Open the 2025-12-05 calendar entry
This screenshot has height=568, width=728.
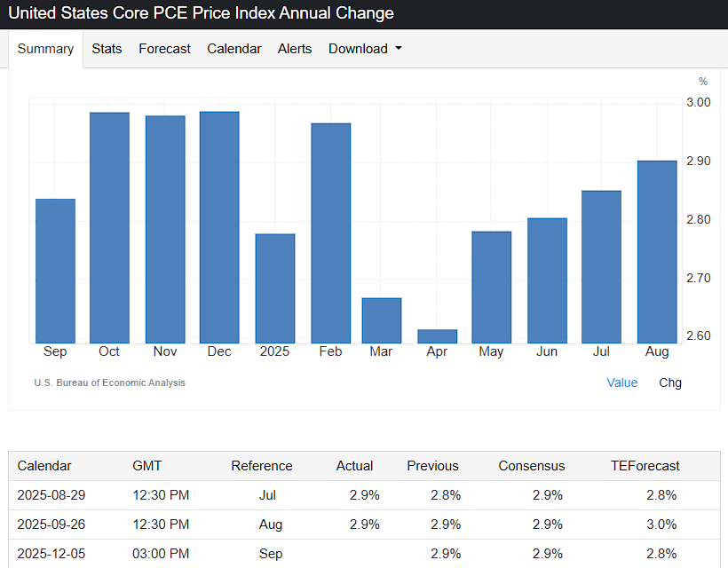click(51, 554)
